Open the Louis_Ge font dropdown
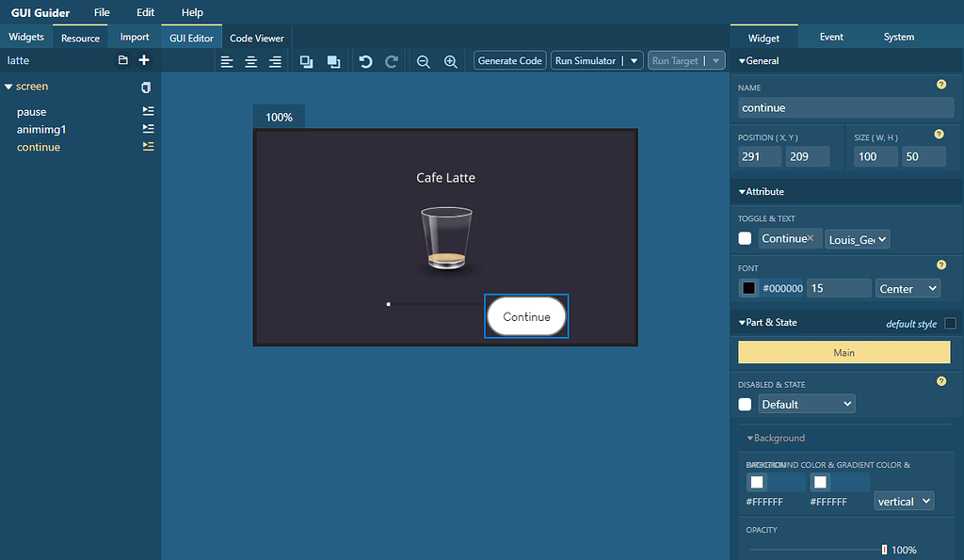Screen dimensions: 964x560 tap(857, 239)
